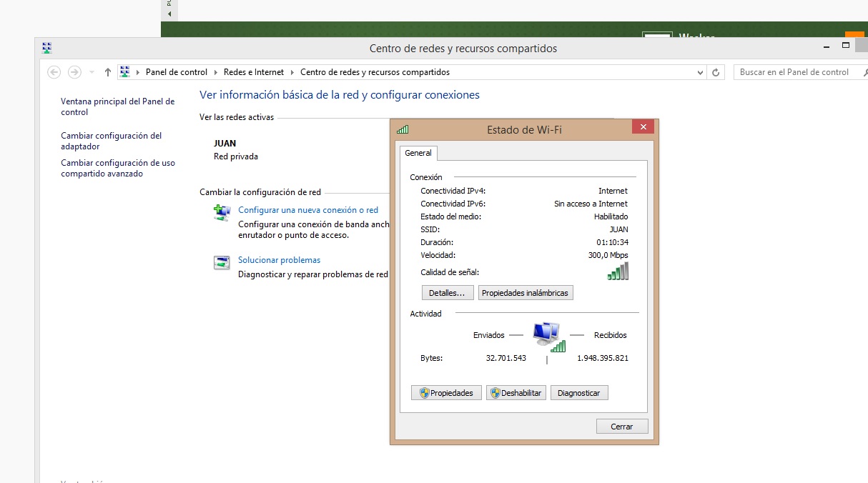
Task: Click the troubleshoot icon beside Solucionar problemas
Action: pos(222,262)
